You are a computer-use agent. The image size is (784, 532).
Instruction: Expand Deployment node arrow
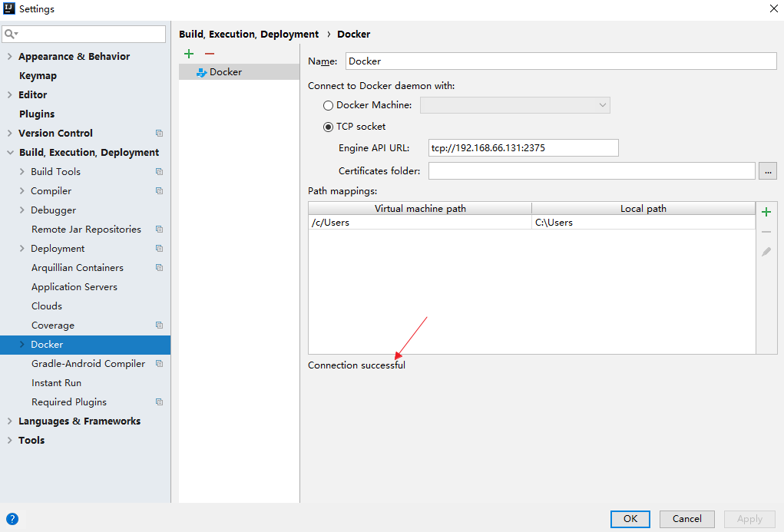tap(22, 248)
